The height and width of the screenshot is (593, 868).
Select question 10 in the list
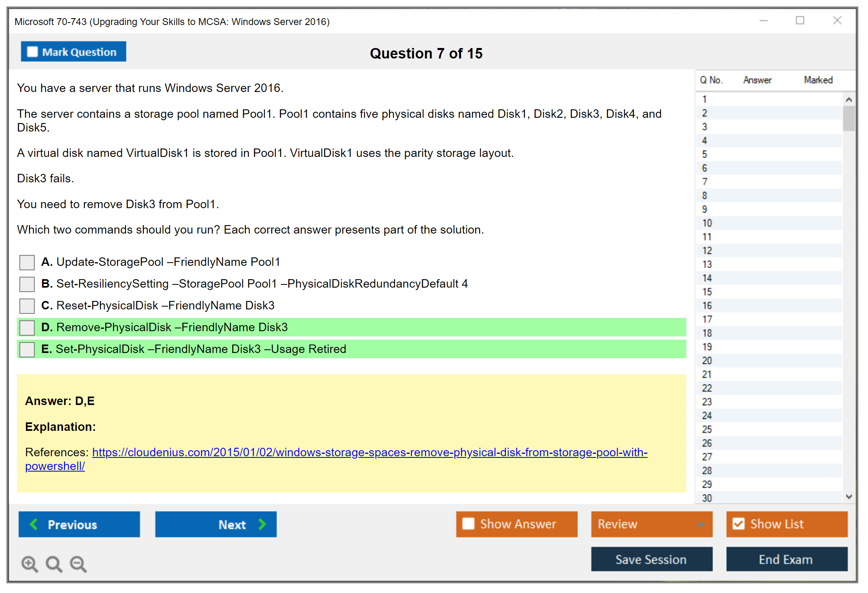point(707,223)
